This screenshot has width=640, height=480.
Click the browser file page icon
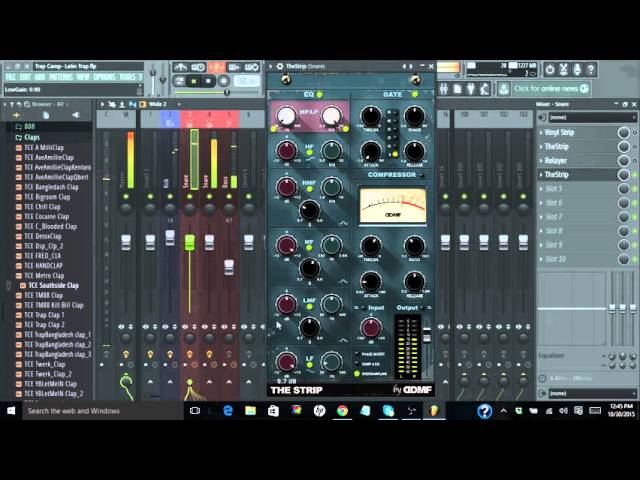[46, 115]
